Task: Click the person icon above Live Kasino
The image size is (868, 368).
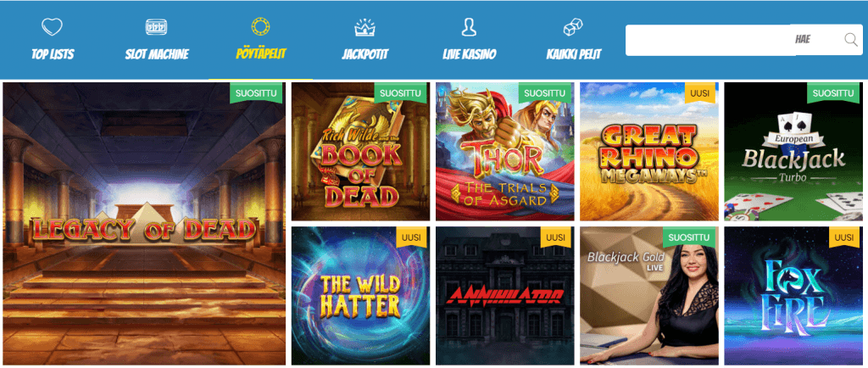Action: coord(469,26)
